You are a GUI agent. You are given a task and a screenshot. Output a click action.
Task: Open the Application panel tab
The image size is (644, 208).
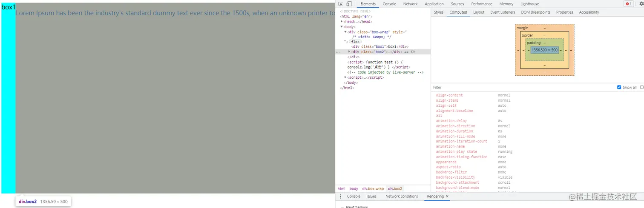[434, 4]
